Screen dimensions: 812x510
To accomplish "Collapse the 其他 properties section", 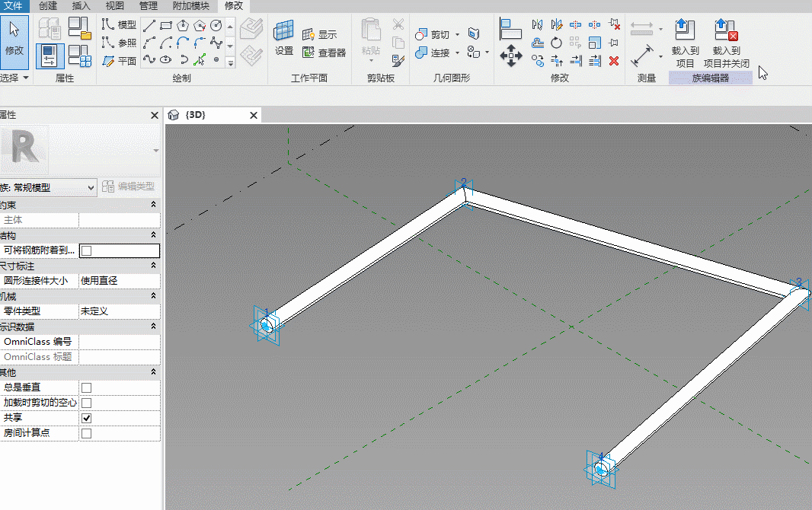I will pos(153,372).
